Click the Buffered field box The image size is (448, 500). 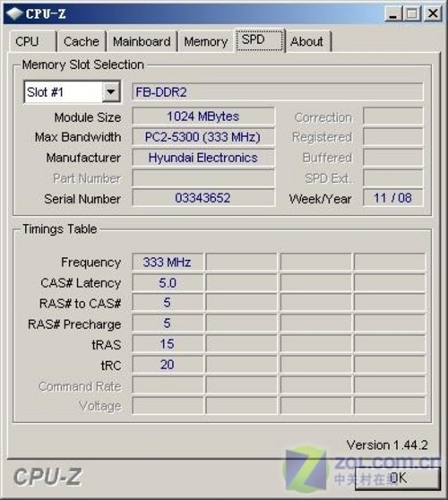392,158
